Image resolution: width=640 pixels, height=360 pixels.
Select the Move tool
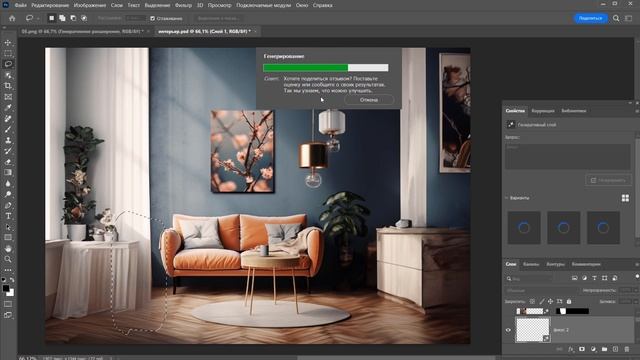[8, 42]
